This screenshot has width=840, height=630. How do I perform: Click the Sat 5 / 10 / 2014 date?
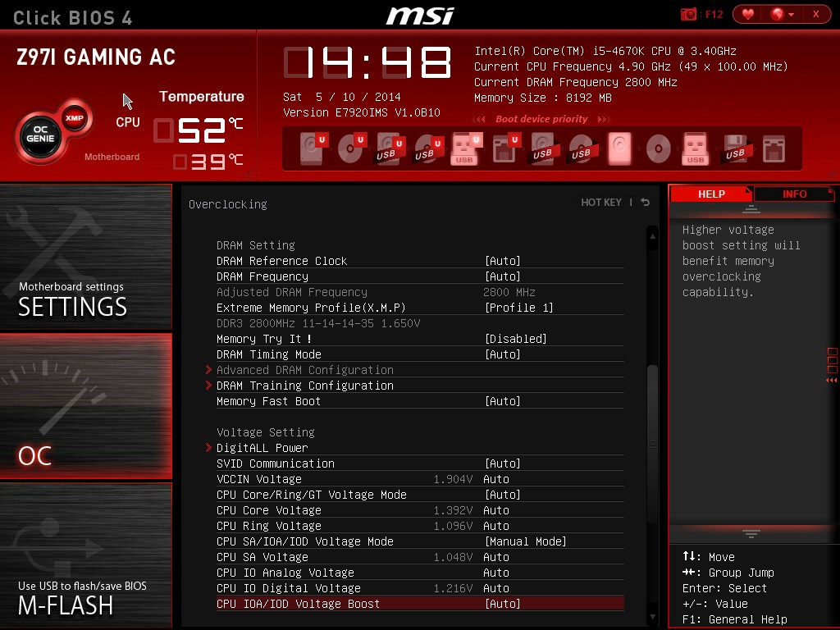click(x=342, y=97)
